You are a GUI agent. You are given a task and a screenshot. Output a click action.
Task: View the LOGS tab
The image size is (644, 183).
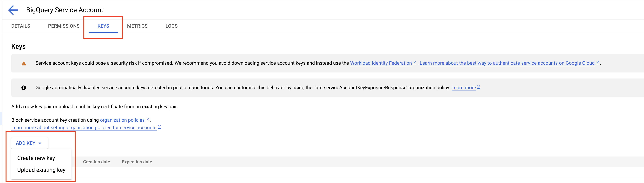pos(171,26)
